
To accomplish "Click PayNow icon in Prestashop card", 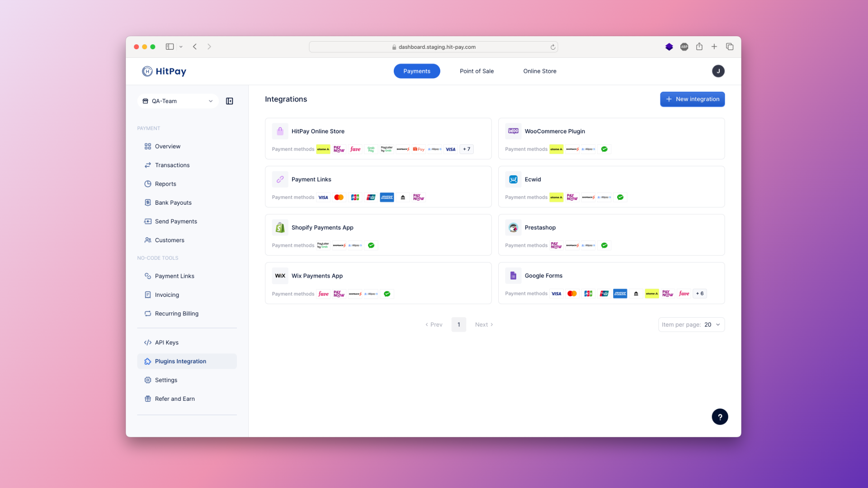I will click(x=556, y=246).
